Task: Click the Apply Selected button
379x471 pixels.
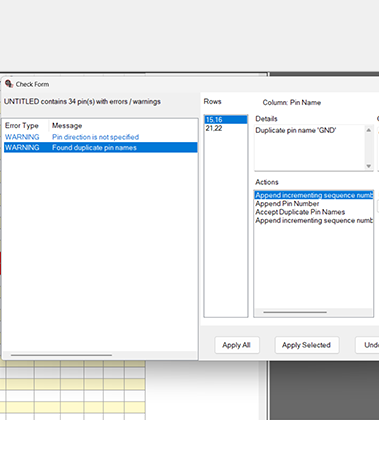Action: pyautogui.click(x=307, y=345)
